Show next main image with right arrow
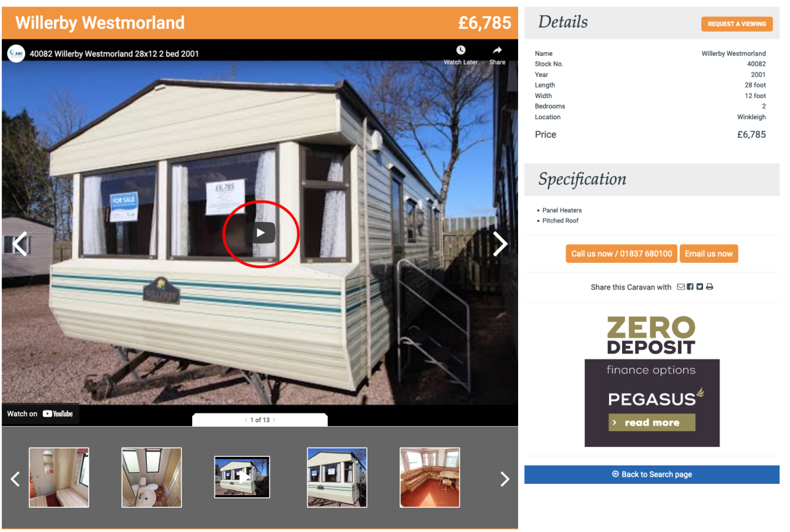790x532 pixels. tap(500, 244)
